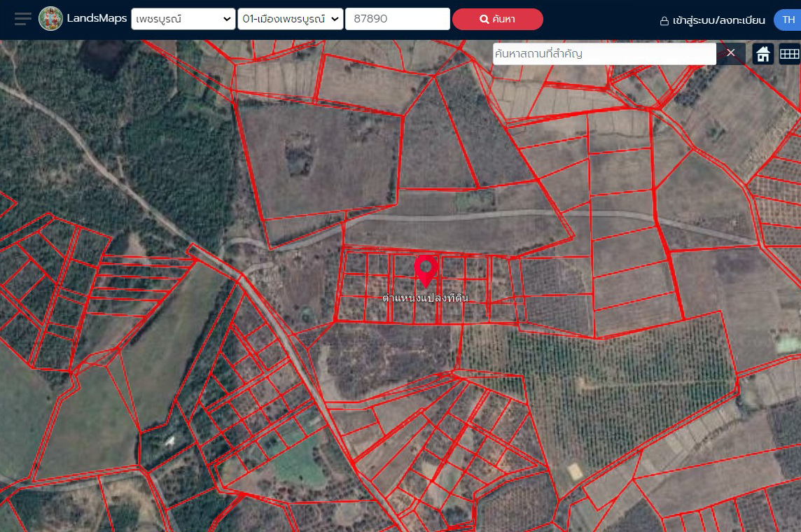Open the hamburger menu
This screenshot has height=532, width=801.
click(22, 19)
